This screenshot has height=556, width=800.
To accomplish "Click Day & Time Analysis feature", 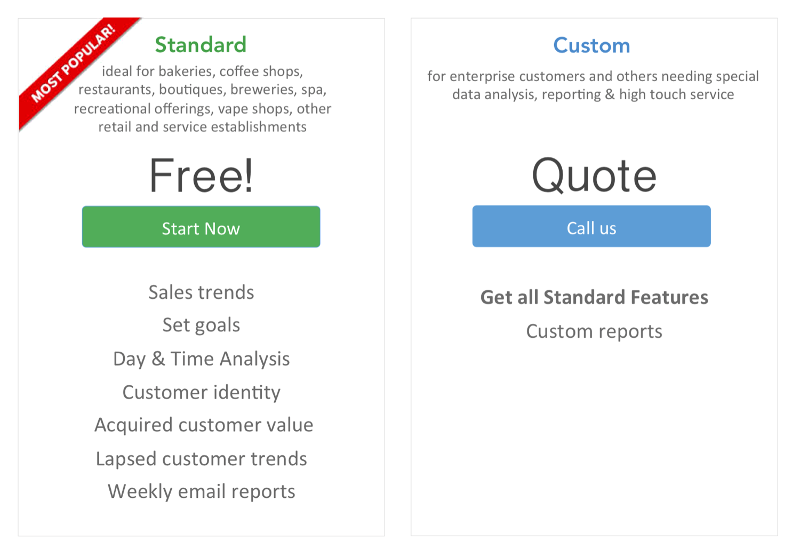I will (201, 359).
